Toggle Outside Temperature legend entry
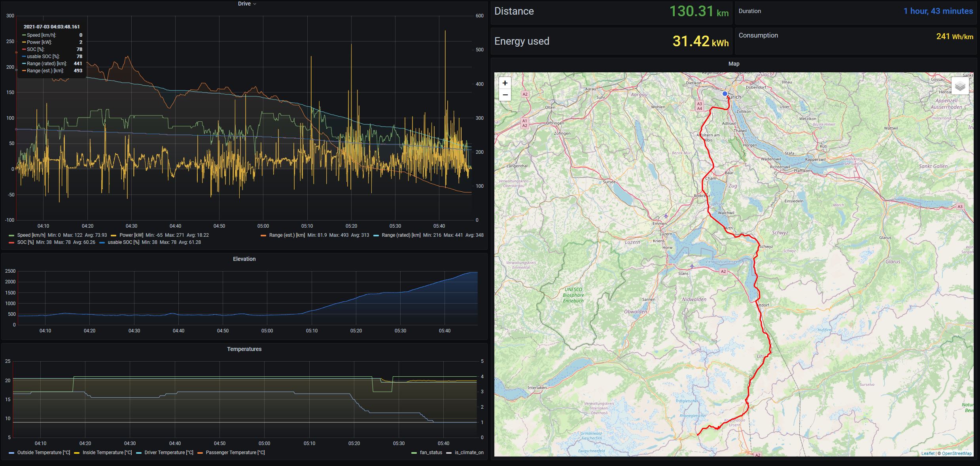 tap(43, 453)
